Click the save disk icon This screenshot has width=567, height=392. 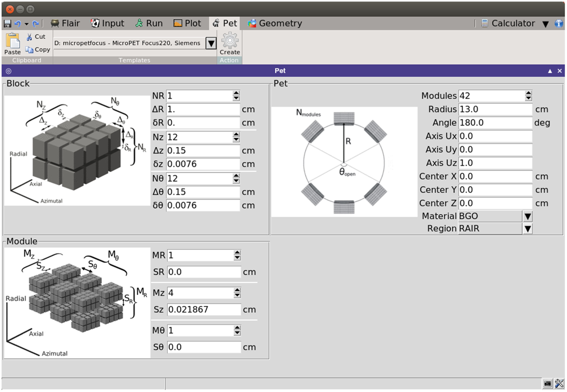pyautogui.click(x=7, y=24)
